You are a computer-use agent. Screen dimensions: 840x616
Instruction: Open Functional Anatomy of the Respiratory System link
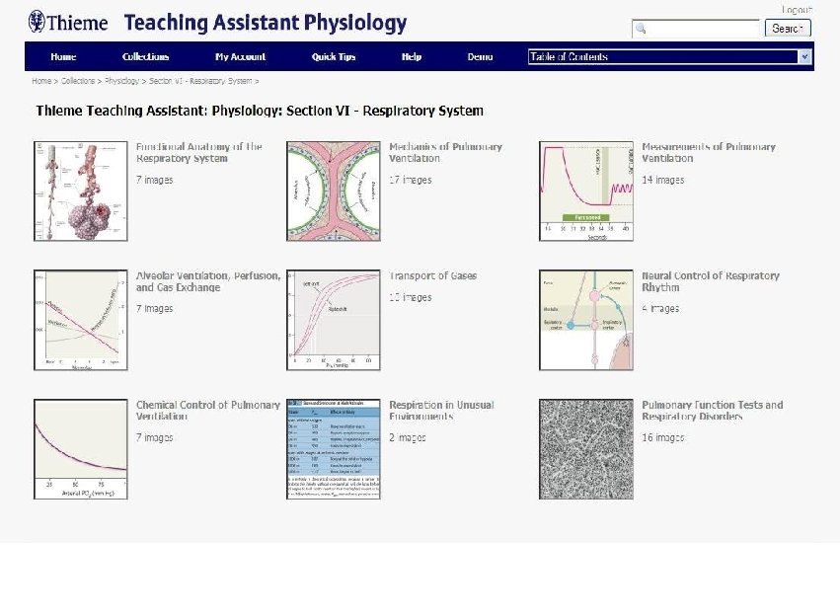coord(198,153)
